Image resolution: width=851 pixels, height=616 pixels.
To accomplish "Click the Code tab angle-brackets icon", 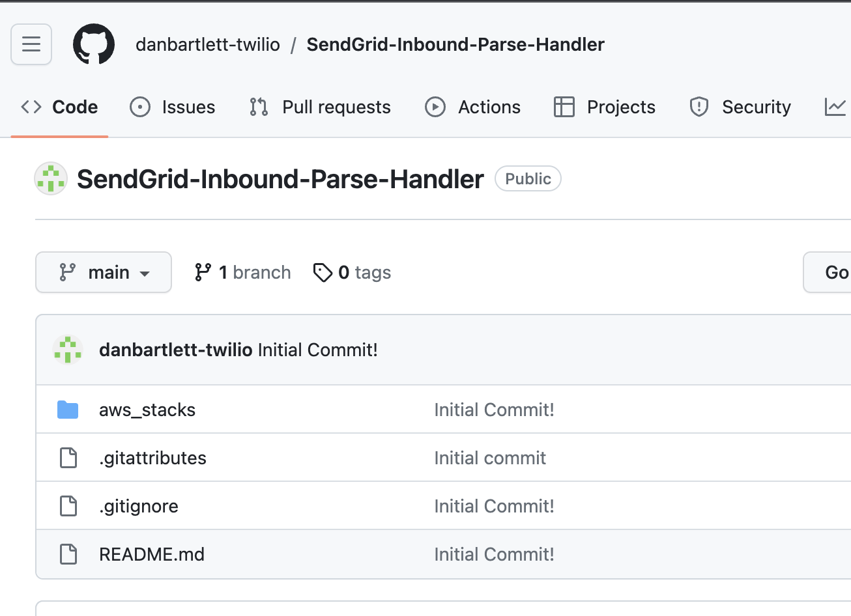I will click(31, 107).
